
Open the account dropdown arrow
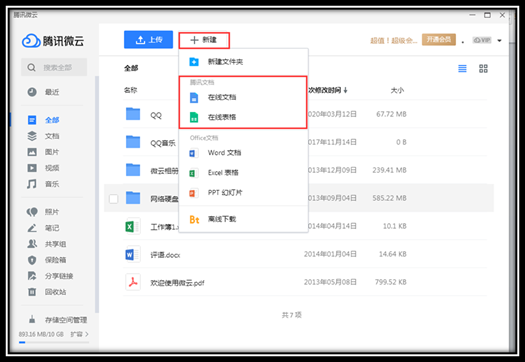tap(499, 41)
